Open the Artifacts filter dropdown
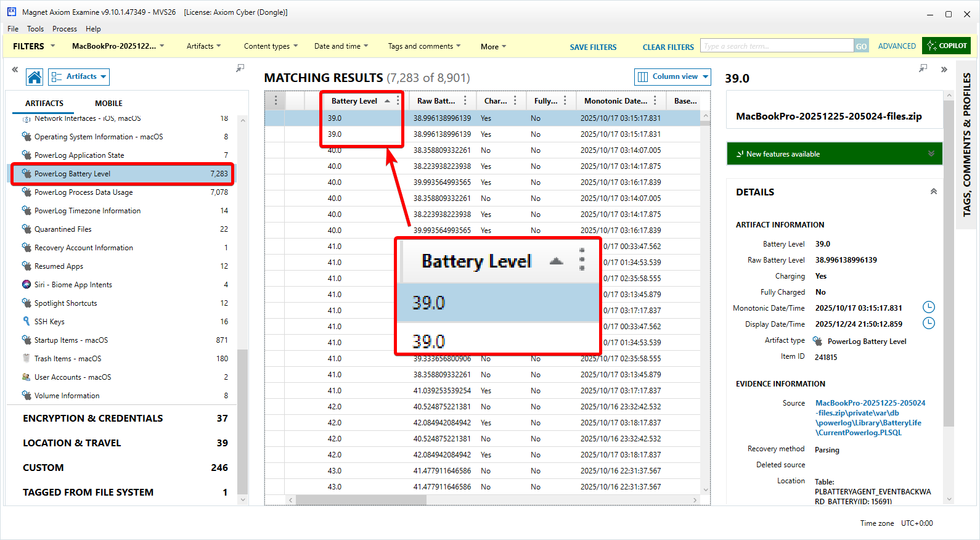 coord(203,46)
